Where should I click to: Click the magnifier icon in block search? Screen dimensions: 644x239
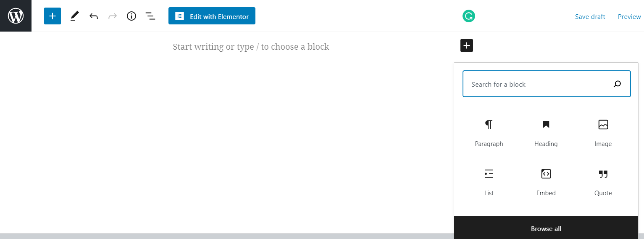(x=617, y=84)
